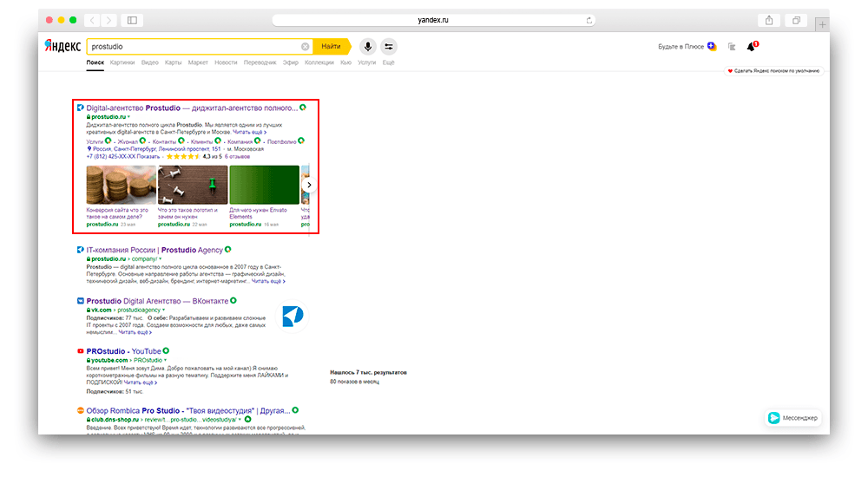
Task: Click the green badge after the Обзор Rombica title
Action: pyautogui.click(x=296, y=410)
